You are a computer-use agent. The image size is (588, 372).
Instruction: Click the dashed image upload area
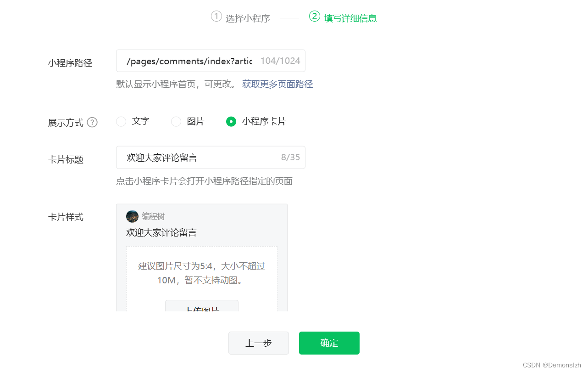pyautogui.click(x=202, y=279)
